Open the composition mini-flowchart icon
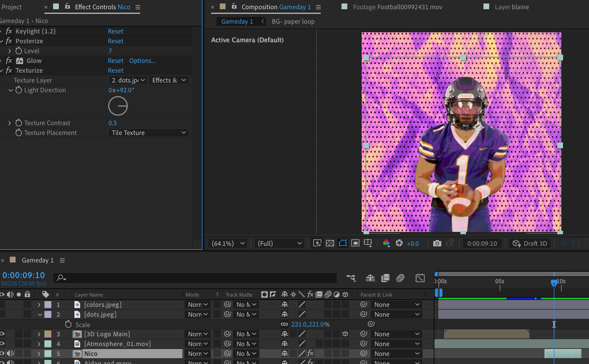Image resolution: width=589 pixels, height=364 pixels. point(351,278)
